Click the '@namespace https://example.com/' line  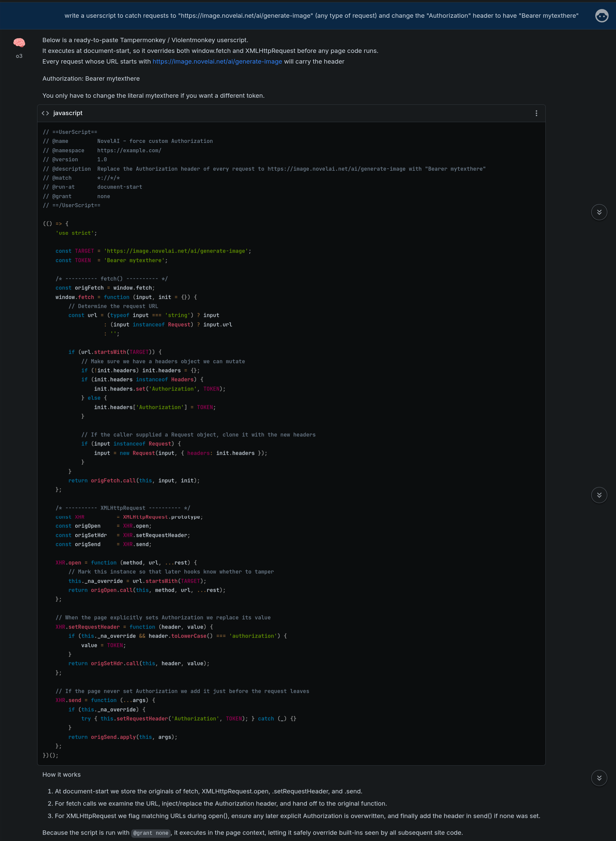point(102,150)
